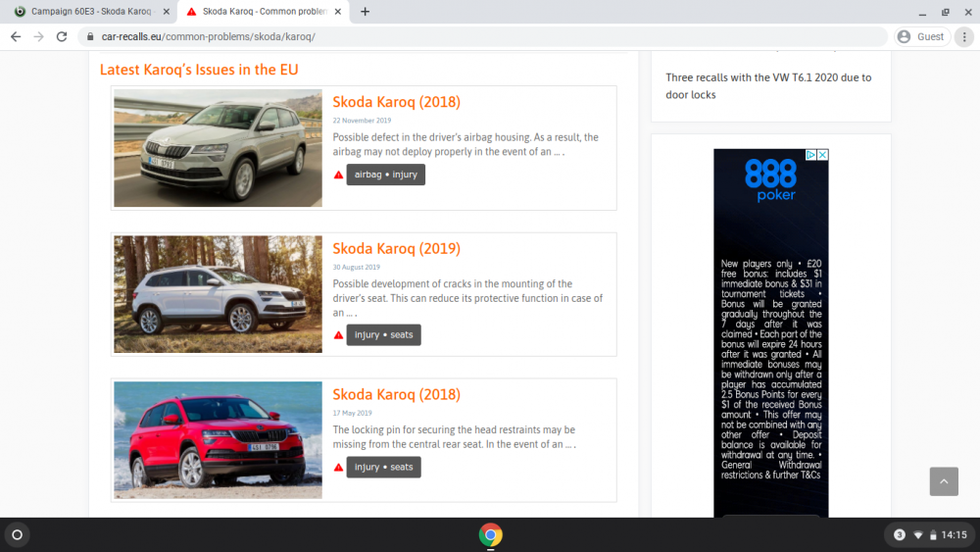Open the ChromeOS launcher button
This screenshot has width=980, height=552.
tap(18, 535)
